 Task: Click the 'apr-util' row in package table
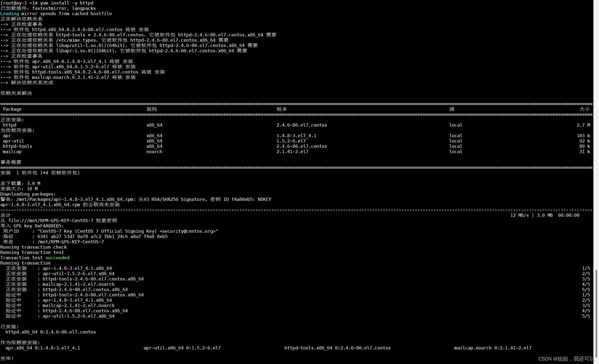click(296, 141)
